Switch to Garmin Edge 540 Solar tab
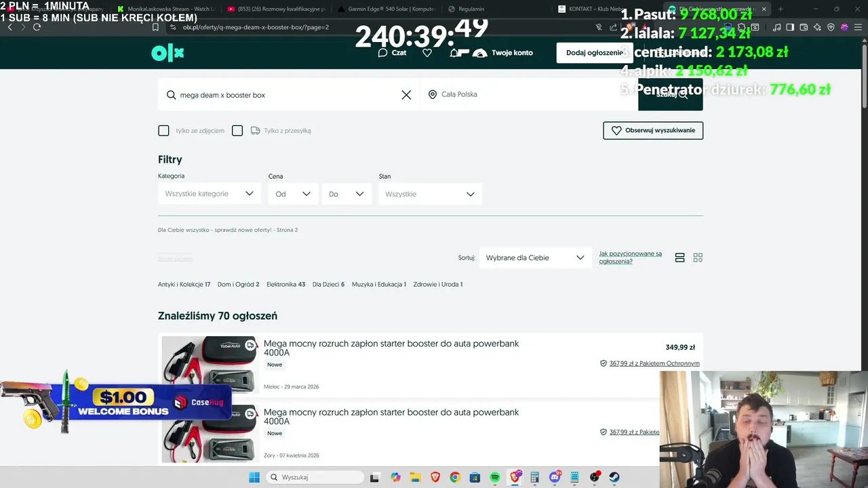Screen dimensions: 868x488 pos(387,9)
